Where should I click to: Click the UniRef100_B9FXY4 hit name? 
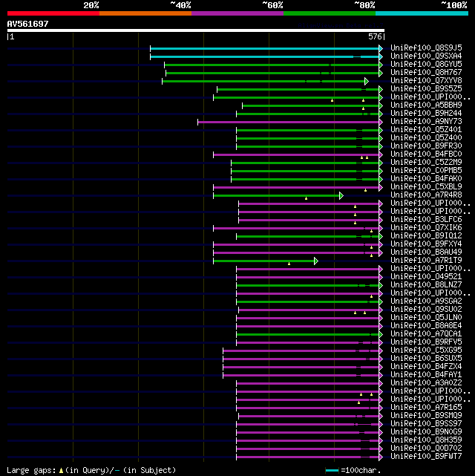coord(426,244)
